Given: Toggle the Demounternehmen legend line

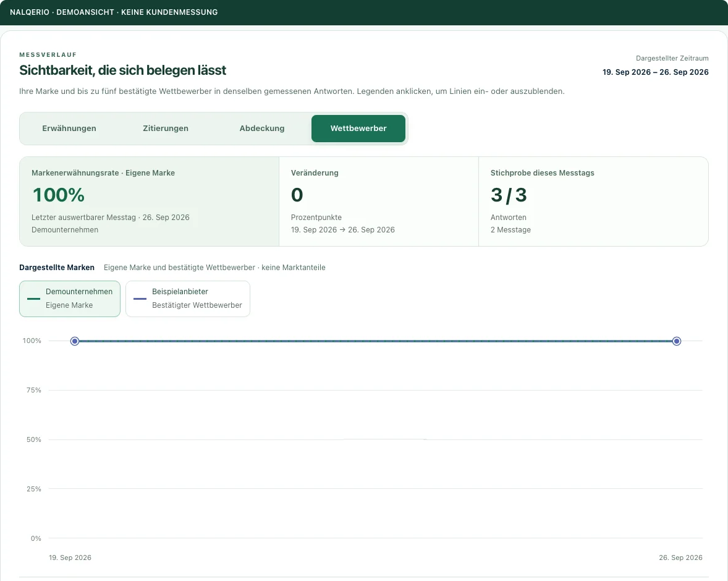Looking at the screenshot, I should point(70,299).
